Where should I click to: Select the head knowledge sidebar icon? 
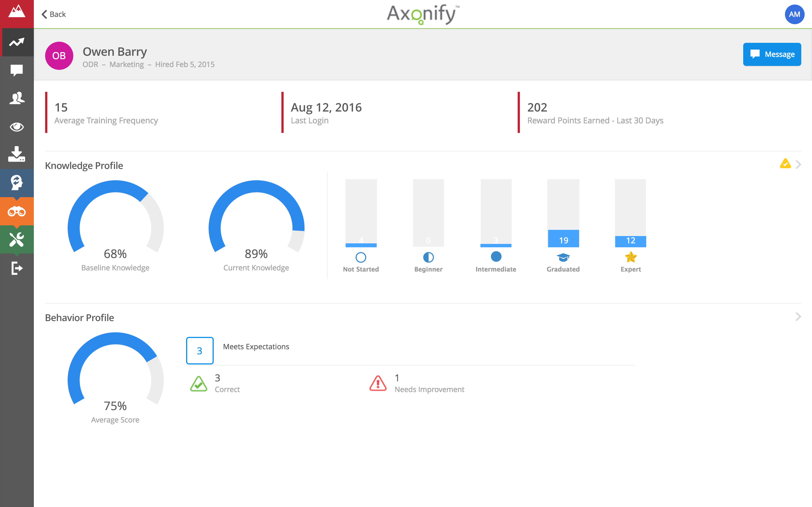17,183
